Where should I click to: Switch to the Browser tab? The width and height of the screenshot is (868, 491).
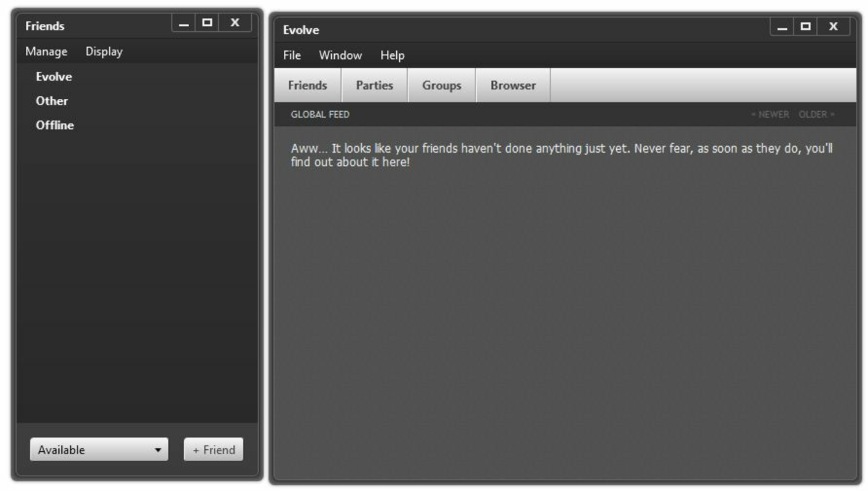pos(513,85)
